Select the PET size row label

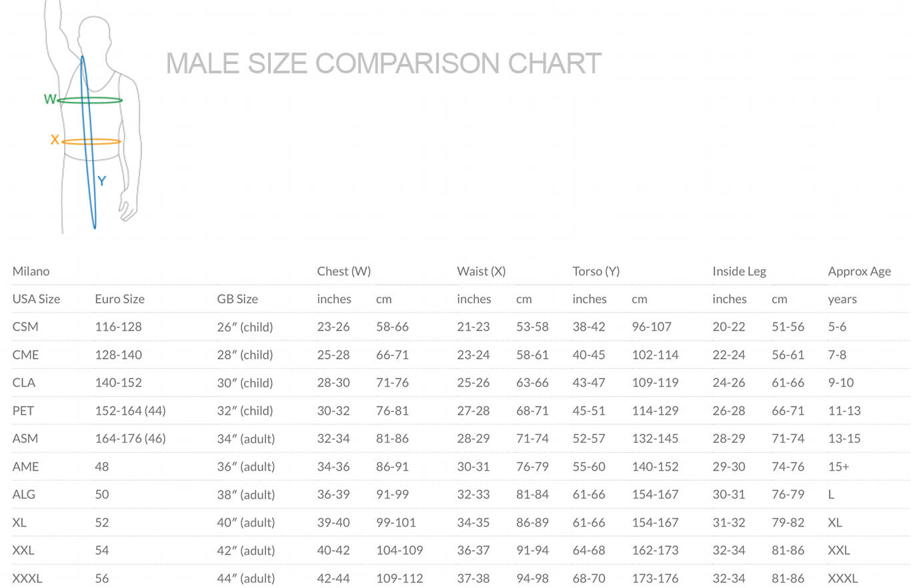[23, 411]
